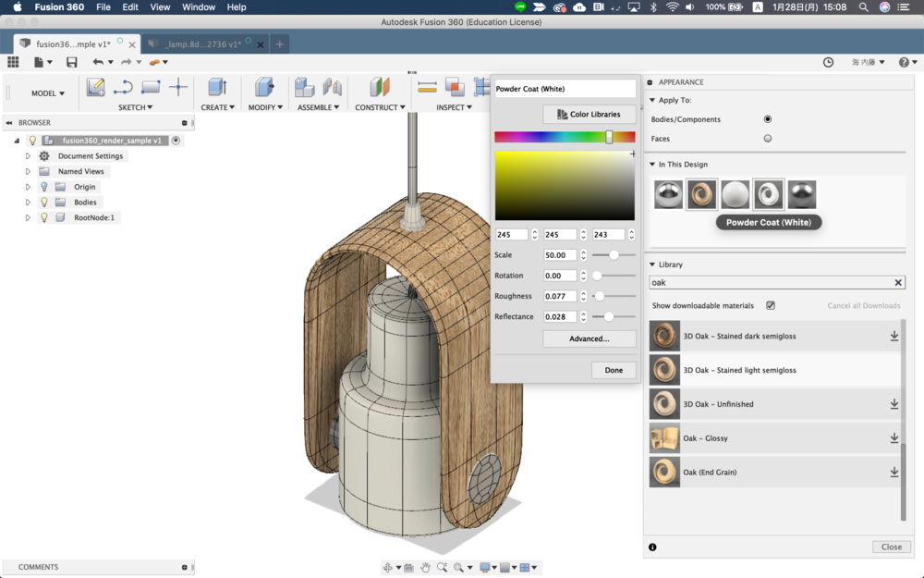Click the Color Libraries button
Image resolution: width=924 pixels, height=578 pixels.
click(x=589, y=114)
